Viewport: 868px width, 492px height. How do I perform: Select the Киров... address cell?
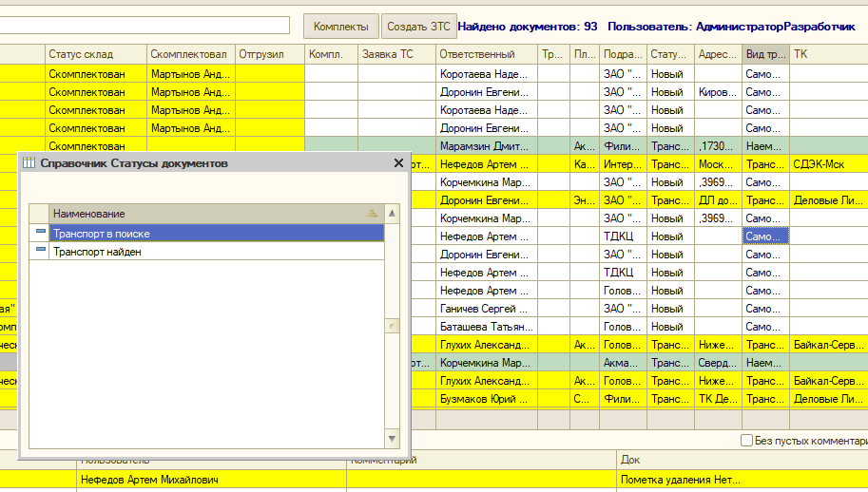point(718,92)
